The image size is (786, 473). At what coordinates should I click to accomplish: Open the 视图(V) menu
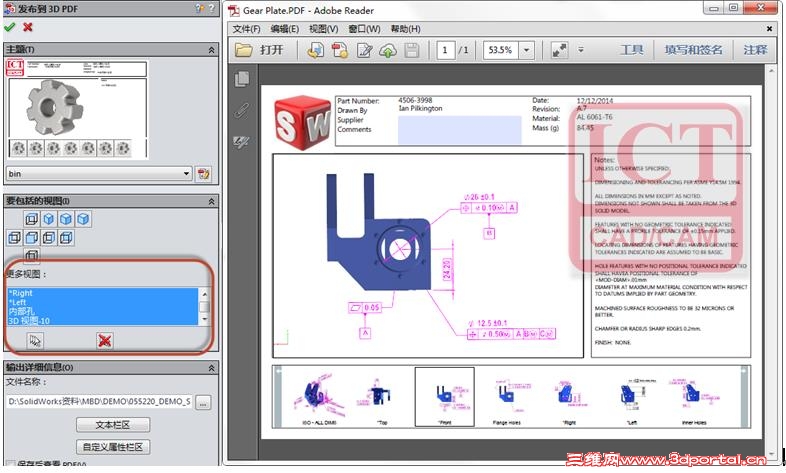click(323, 29)
